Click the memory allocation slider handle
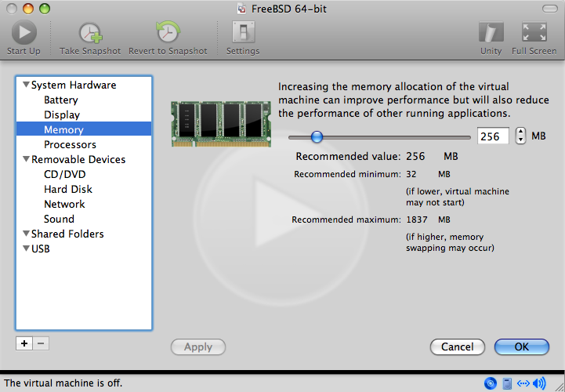565x392 pixels. (x=317, y=136)
